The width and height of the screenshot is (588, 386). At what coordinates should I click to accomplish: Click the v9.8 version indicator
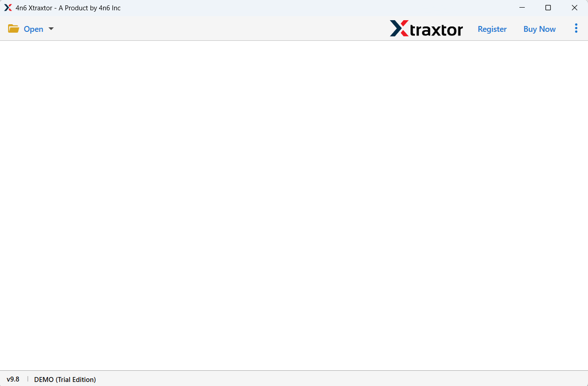(x=13, y=379)
